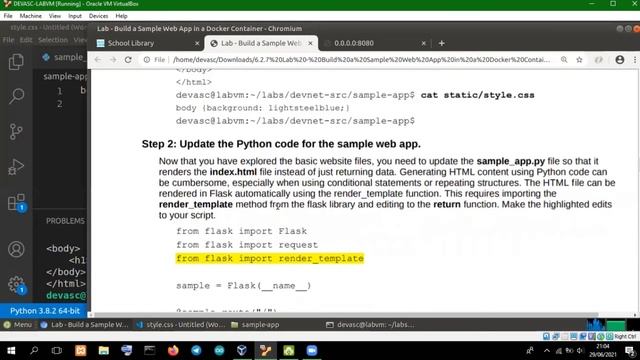
Task: Switch to Lab - Build a Sample W... taskbar window
Action: 84,325
